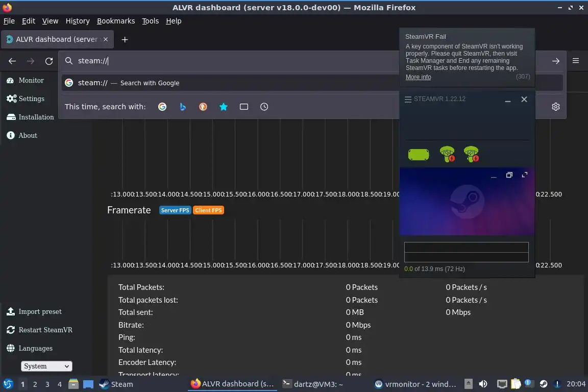588x392 pixels.
Task: Open the About page in sidebar
Action: tap(22, 135)
